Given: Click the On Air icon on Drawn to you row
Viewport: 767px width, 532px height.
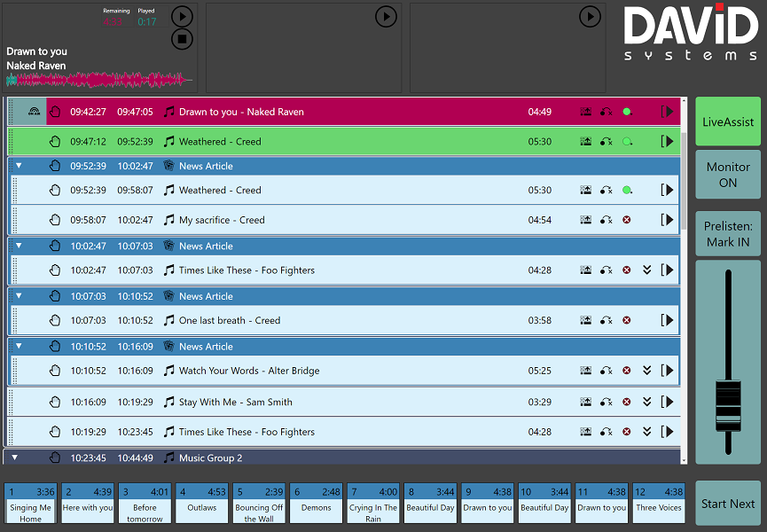Looking at the screenshot, I should [x=34, y=112].
